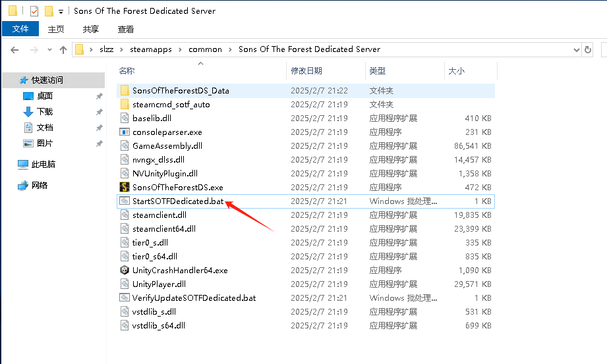This screenshot has height=364, width=607.
Task: Click the 2025/2/7 21:22 date cell
Action: click(x=320, y=91)
